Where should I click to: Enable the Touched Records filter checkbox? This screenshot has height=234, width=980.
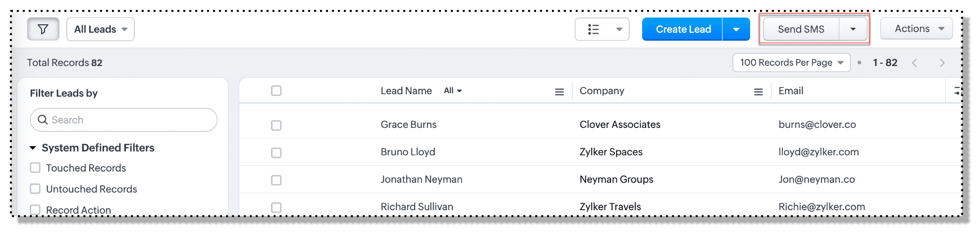click(35, 168)
